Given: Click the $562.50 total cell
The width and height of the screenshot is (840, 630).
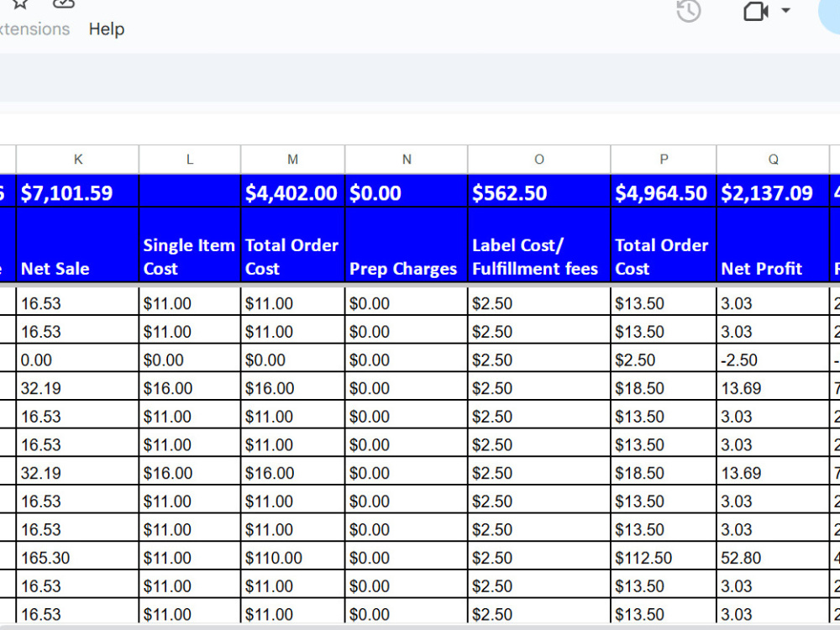Looking at the screenshot, I should click(x=539, y=193).
